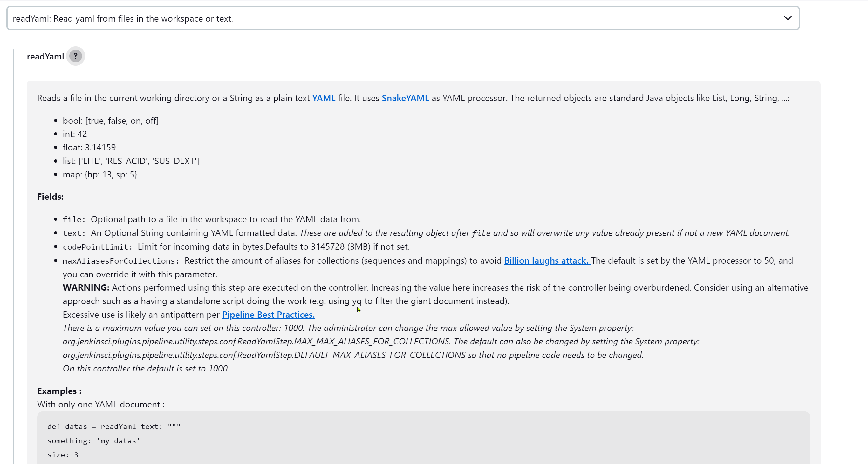
Task: Click the Fields: heading
Action: tap(50, 197)
